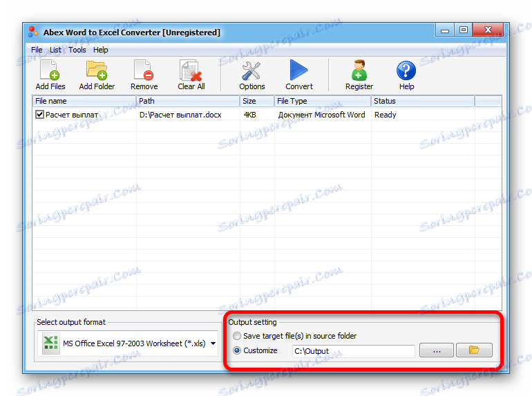This screenshot has width=532, height=396.
Task: Sort by the File Type column header
Action: pos(323,101)
